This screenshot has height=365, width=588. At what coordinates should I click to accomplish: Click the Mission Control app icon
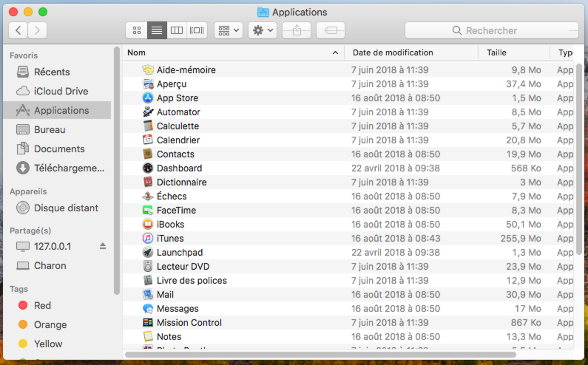coord(148,323)
